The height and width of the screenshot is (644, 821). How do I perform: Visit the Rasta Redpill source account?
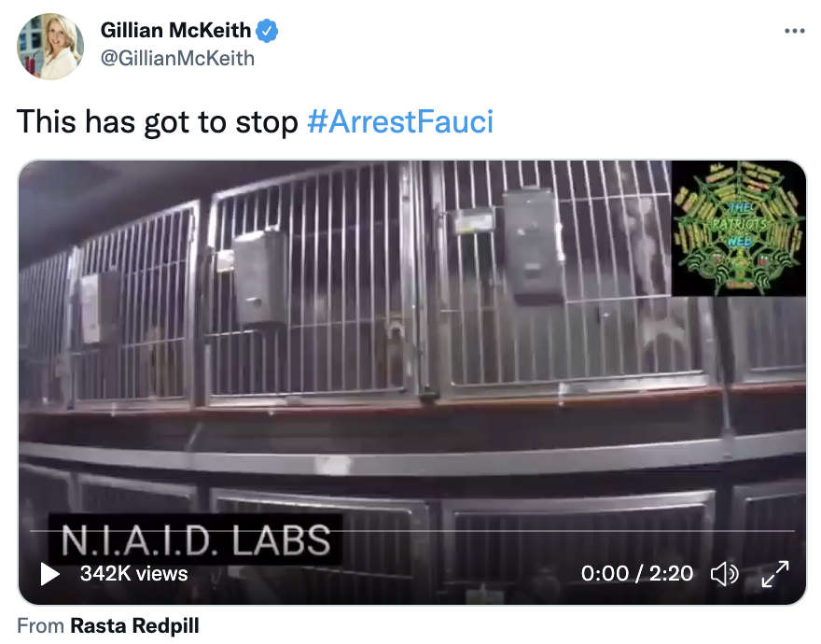134,625
